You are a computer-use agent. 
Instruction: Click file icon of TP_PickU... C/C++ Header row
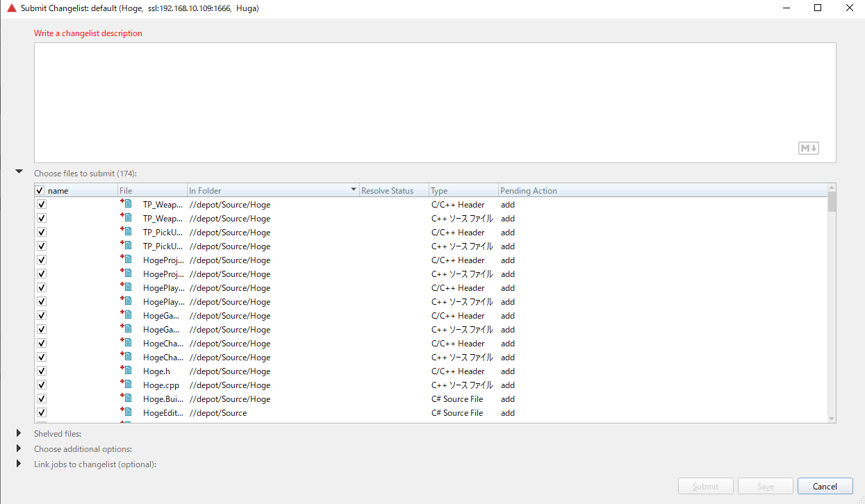click(126, 231)
